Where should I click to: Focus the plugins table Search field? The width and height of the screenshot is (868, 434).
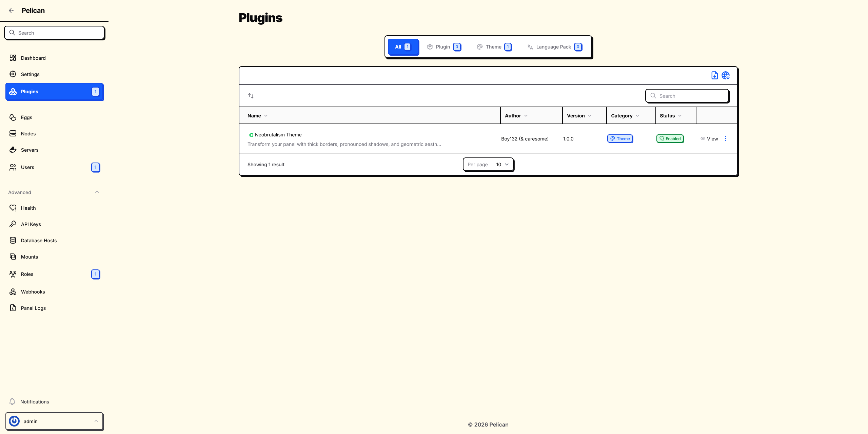coord(687,96)
